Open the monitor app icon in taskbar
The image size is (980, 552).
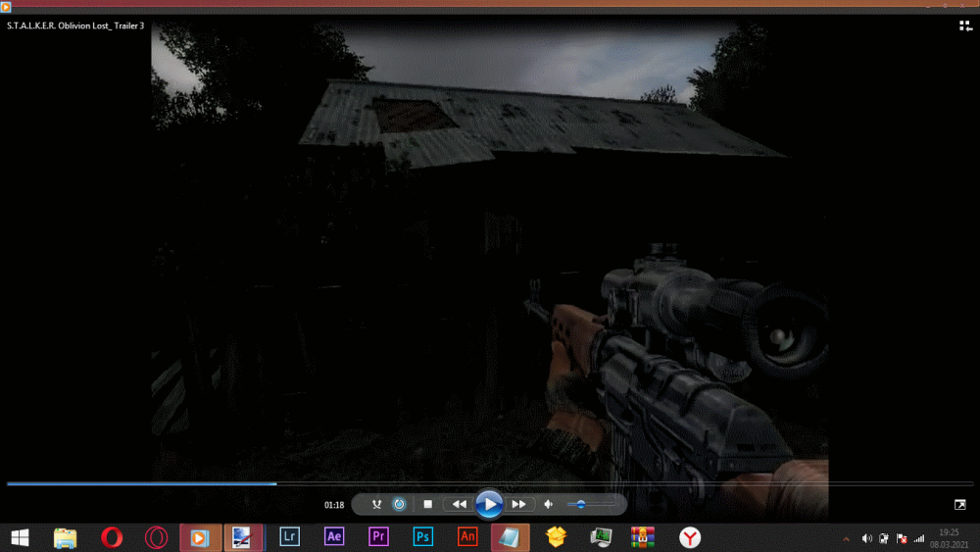[x=602, y=537]
